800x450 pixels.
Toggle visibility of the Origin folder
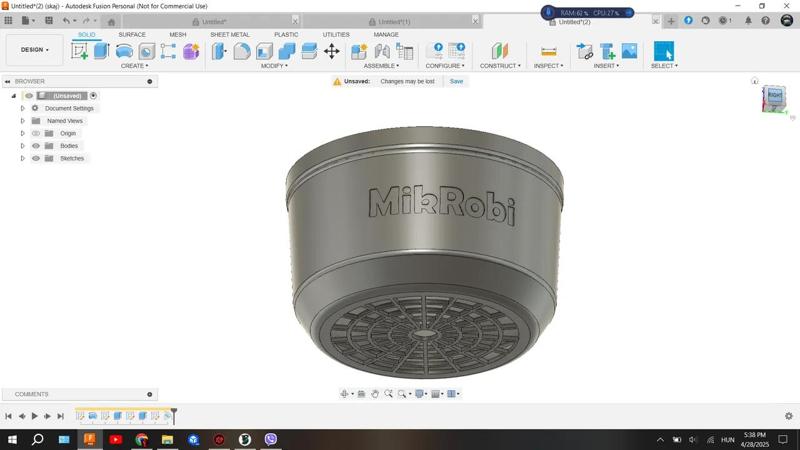(x=36, y=133)
